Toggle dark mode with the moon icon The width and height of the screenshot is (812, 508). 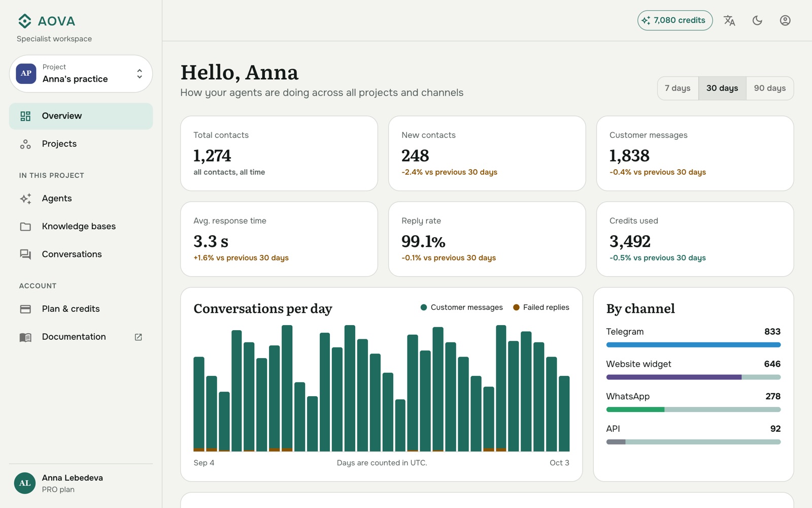757,20
